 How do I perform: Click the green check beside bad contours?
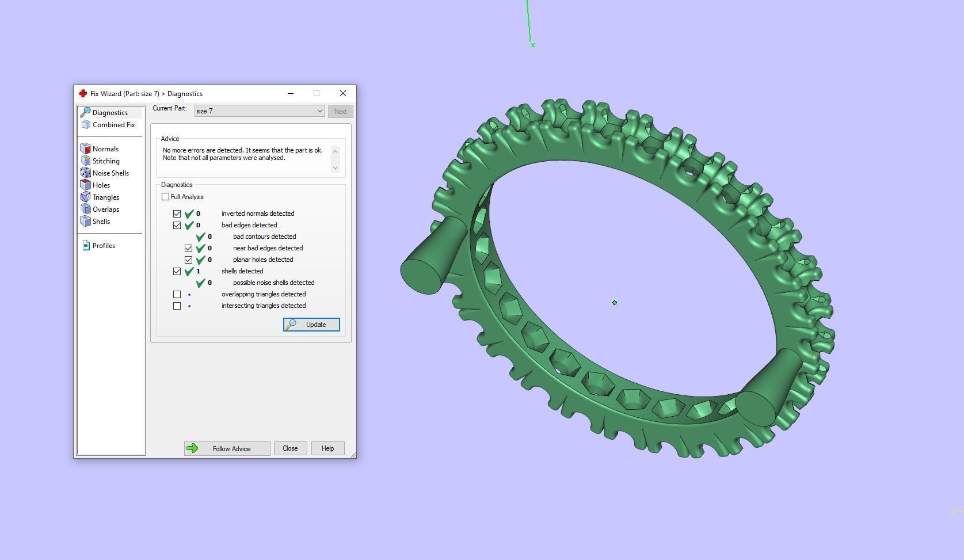point(200,237)
